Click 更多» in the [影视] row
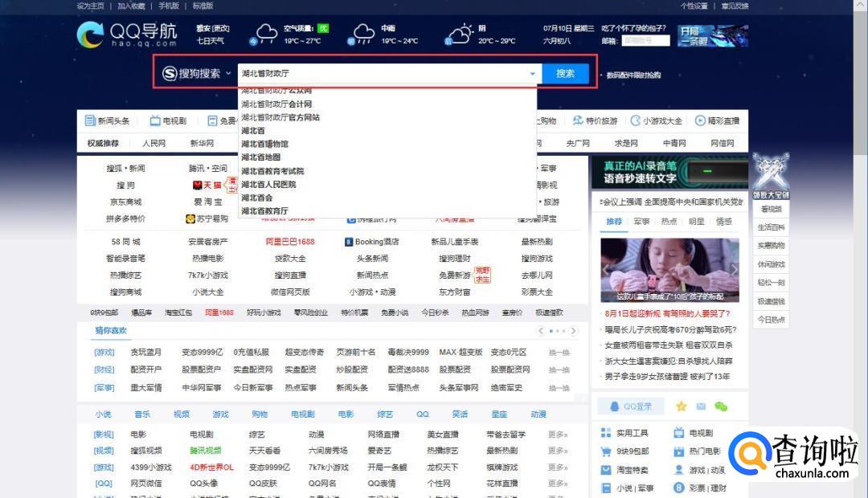The height and width of the screenshot is (498, 868). (558, 435)
